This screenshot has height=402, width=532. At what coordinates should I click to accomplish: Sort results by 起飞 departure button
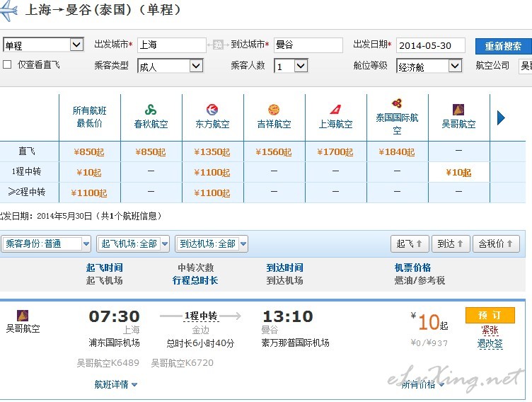[x=410, y=243]
